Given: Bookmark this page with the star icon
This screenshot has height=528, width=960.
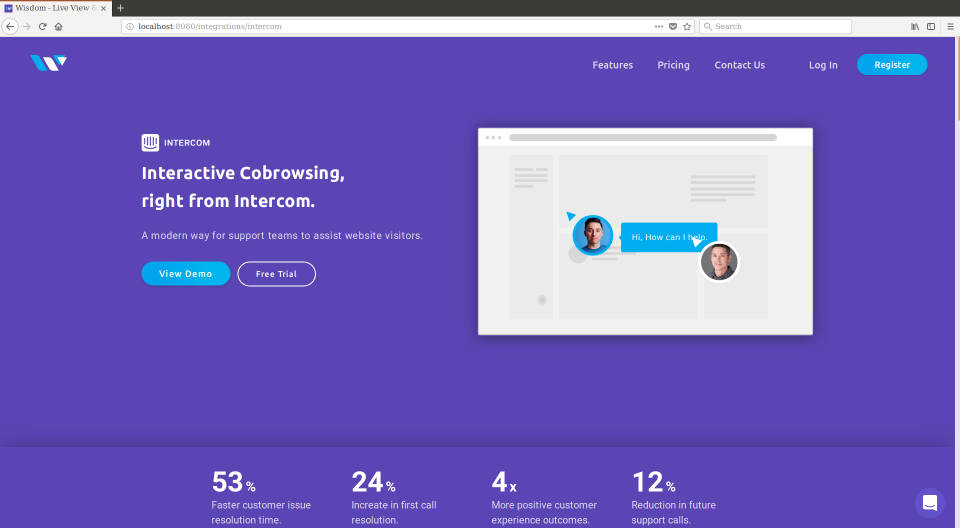Looking at the screenshot, I should pyautogui.click(x=687, y=26).
